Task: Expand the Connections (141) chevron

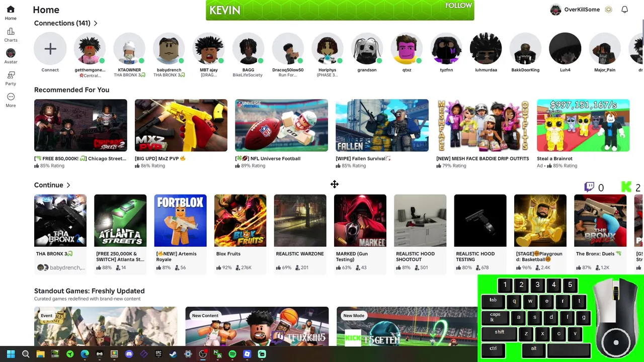Action: (x=96, y=23)
